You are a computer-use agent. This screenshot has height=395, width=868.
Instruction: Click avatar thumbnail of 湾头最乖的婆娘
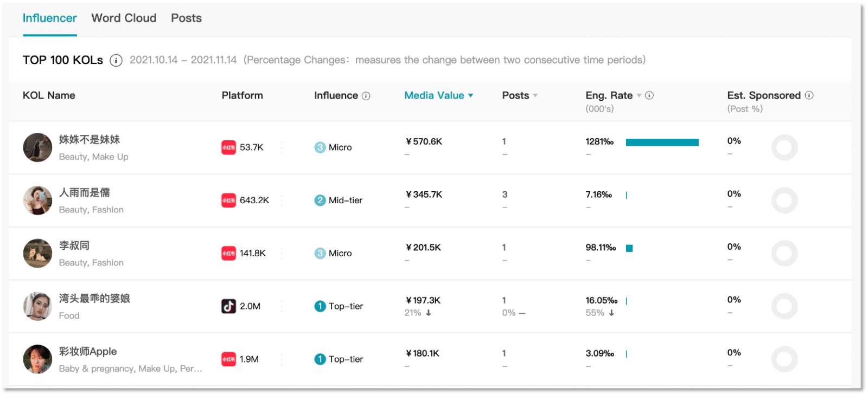[x=37, y=306]
